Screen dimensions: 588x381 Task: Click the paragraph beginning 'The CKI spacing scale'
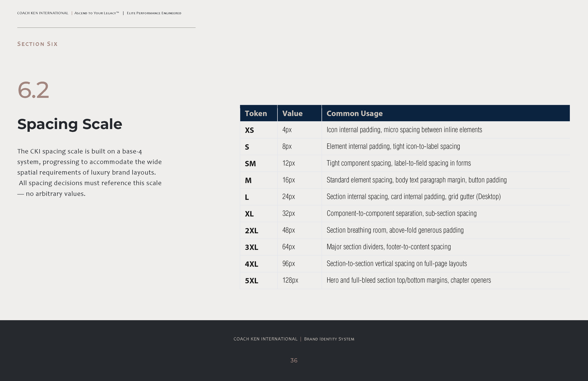(89, 172)
